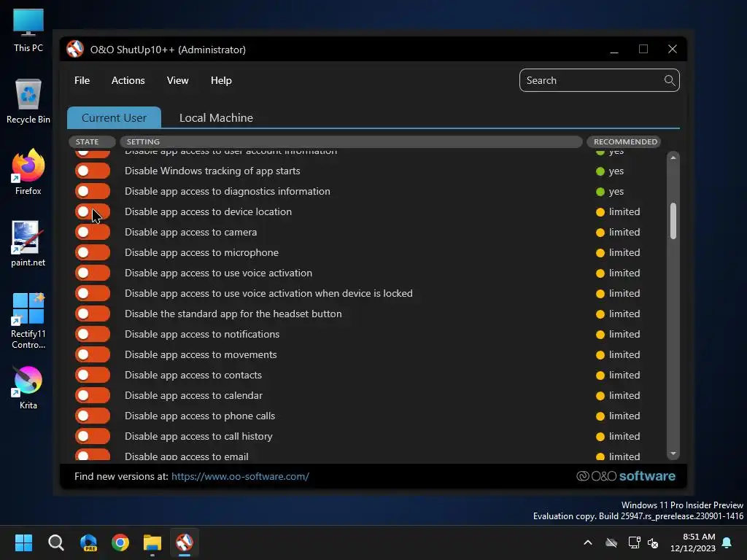The image size is (747, 560).
Task: Open Rectify11 Control Center shortcut
Action: [28, 321]
